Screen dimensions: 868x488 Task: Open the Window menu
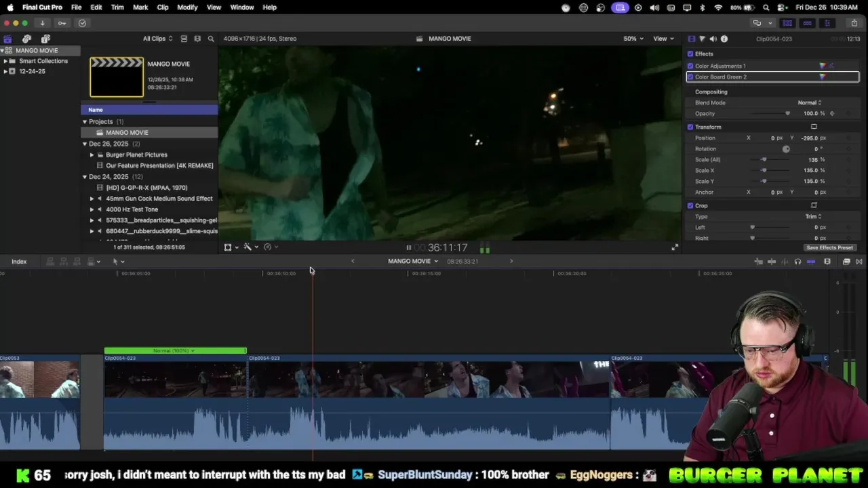pos(242,7)
